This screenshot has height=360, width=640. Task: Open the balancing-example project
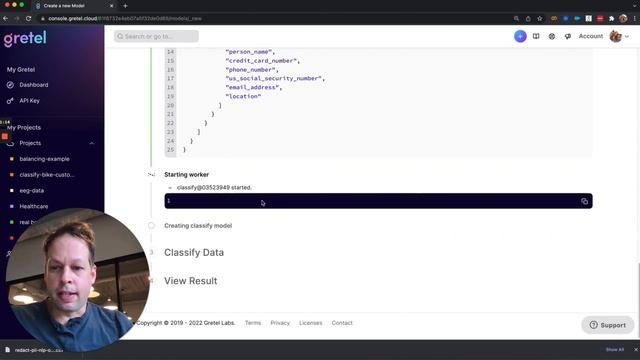coord(44,159)
